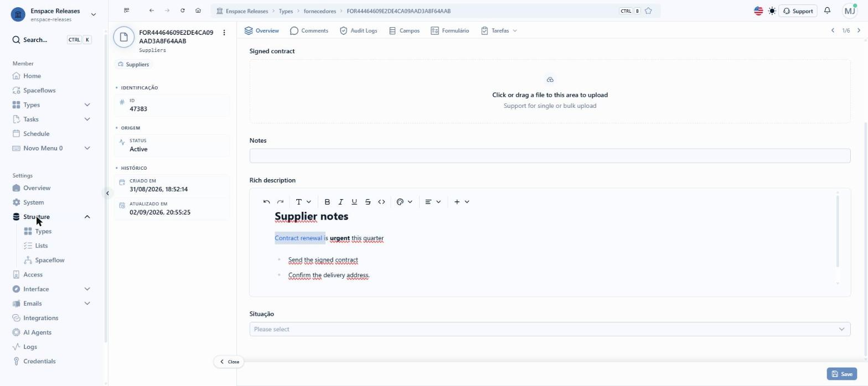Click the home icon in top bar

pyautogui.click(x=198, y=11)
